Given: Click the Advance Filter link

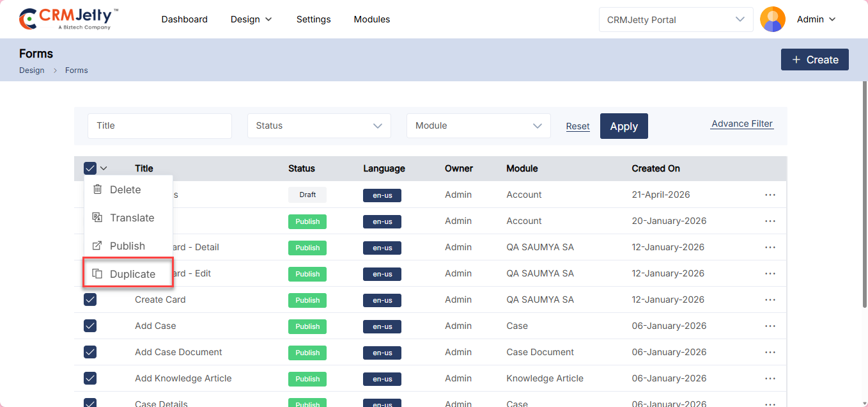Looking at the screenshot, I should coord(741,124).
